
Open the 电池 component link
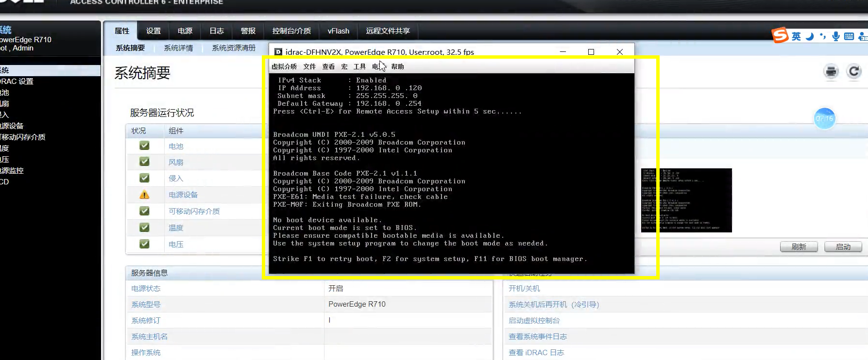point(176,146)
